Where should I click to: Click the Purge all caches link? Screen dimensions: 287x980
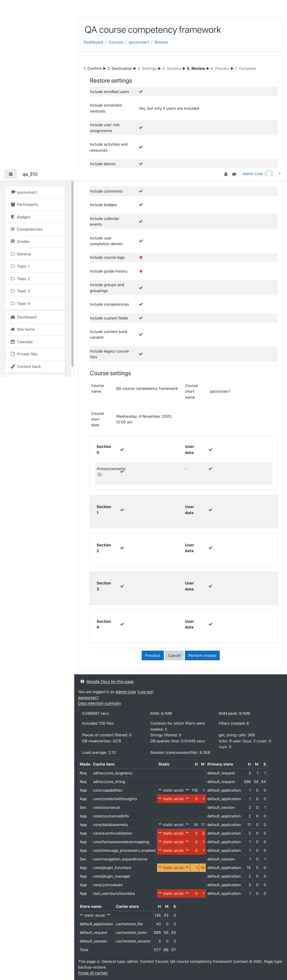pos(93,973)
